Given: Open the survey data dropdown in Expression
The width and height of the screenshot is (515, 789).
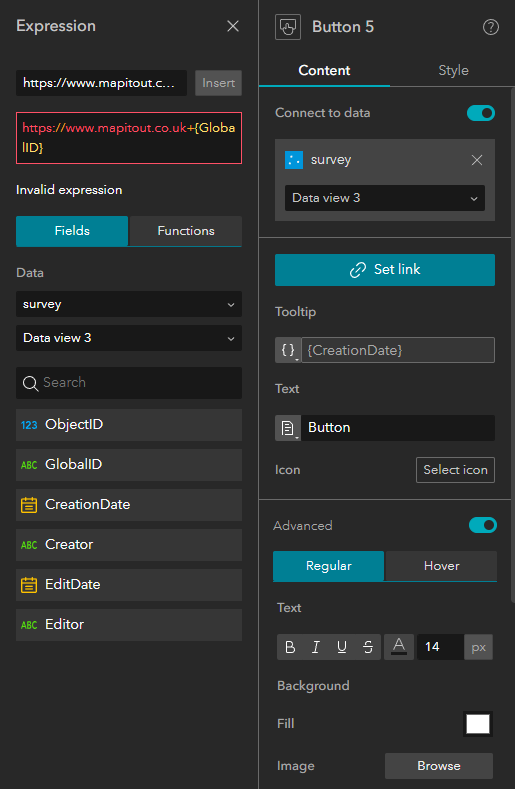Looking at the screenshot, I should point(129,304).
